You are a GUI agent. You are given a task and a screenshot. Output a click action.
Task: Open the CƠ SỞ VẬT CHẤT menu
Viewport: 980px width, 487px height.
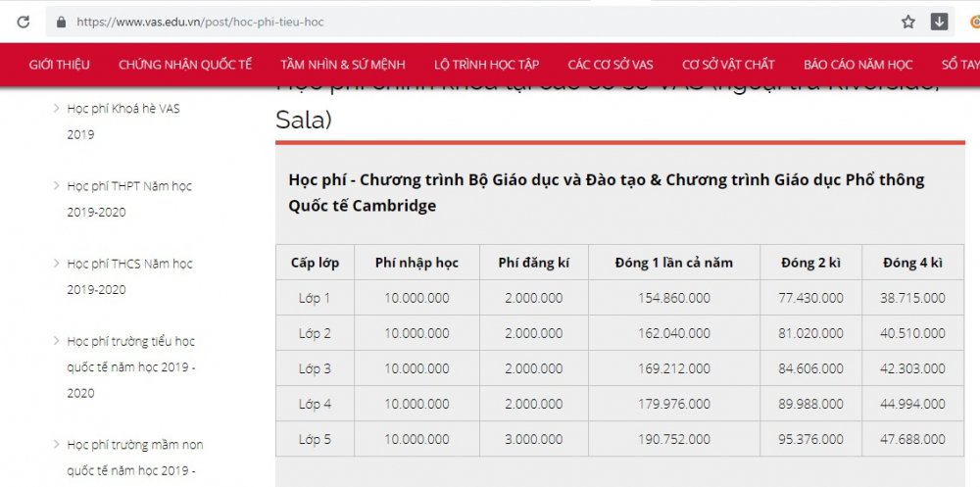(728, 65)
